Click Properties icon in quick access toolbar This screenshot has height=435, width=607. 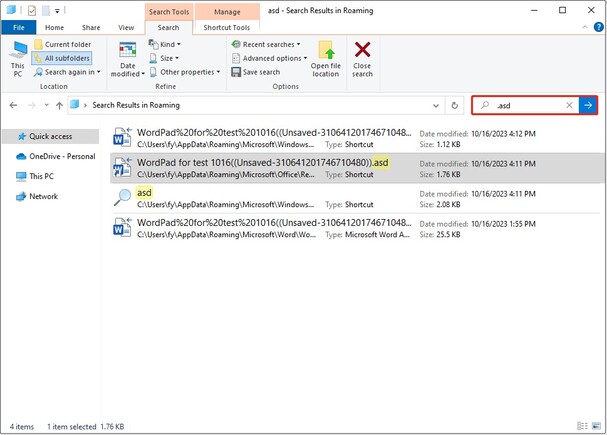point(32,11)
